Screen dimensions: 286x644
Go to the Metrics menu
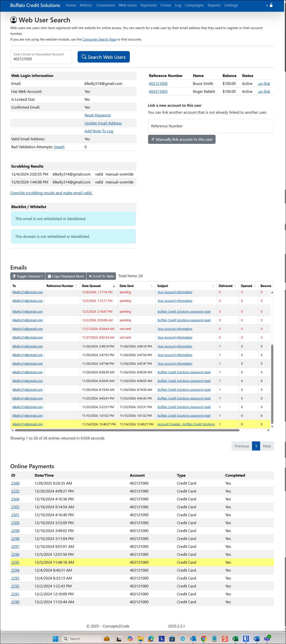[x=86, y=5]
